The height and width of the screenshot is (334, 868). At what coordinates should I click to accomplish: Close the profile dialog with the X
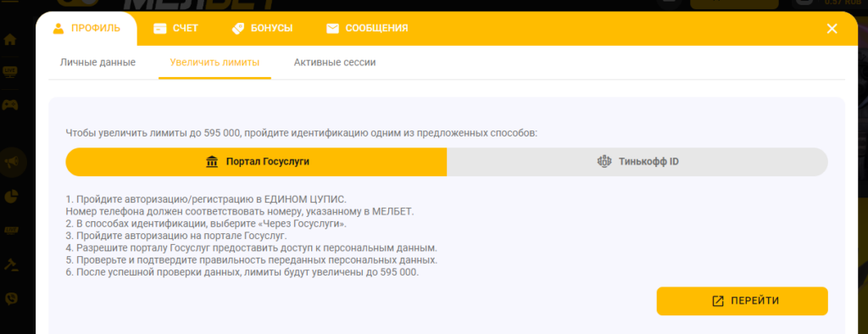coord(832,29)
